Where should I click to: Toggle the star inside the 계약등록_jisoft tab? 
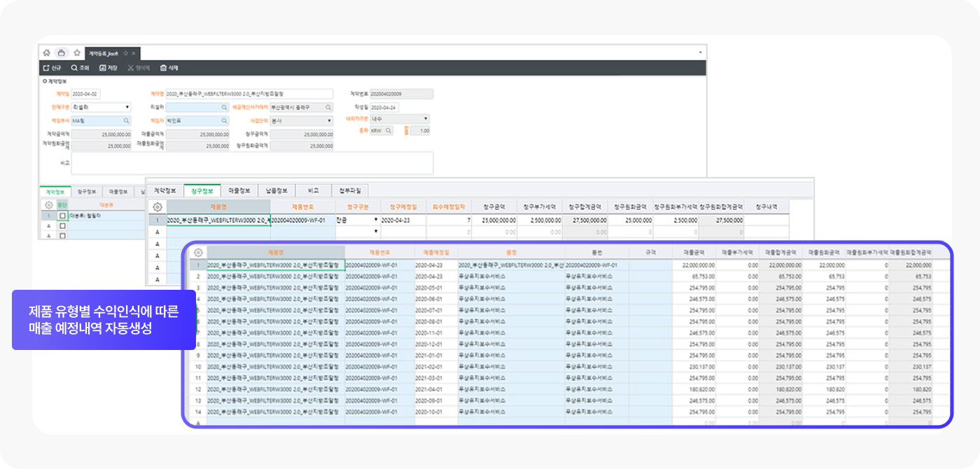125,53
